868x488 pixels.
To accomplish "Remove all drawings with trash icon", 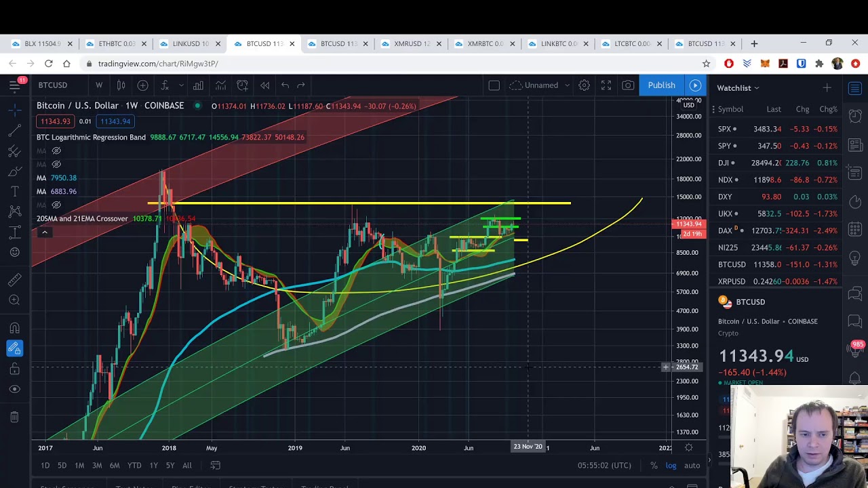I will (x=14, y=417).
